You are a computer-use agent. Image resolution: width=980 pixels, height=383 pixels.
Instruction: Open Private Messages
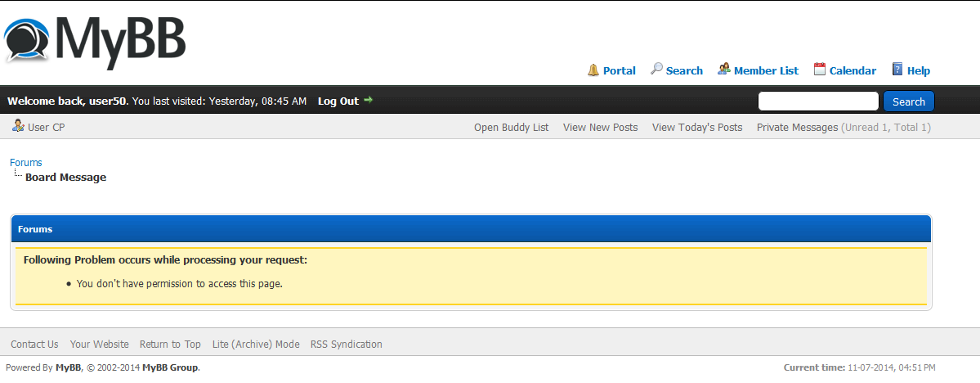[797, 128]
